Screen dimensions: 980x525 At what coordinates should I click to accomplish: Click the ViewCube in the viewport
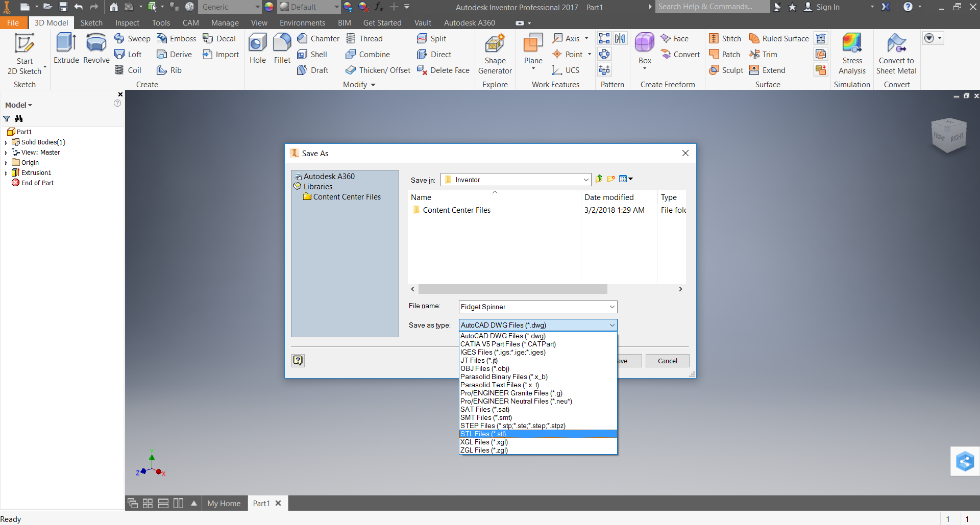pyautogui.click(x=949, y=135)
